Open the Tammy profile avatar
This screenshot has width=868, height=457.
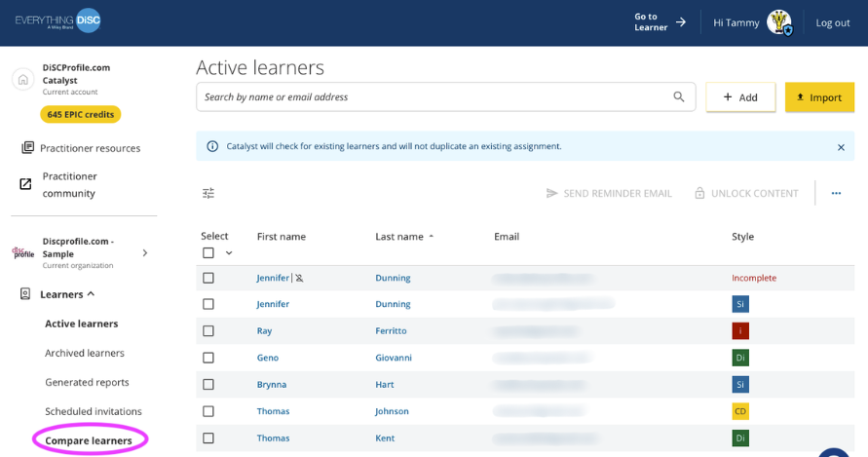779,22
